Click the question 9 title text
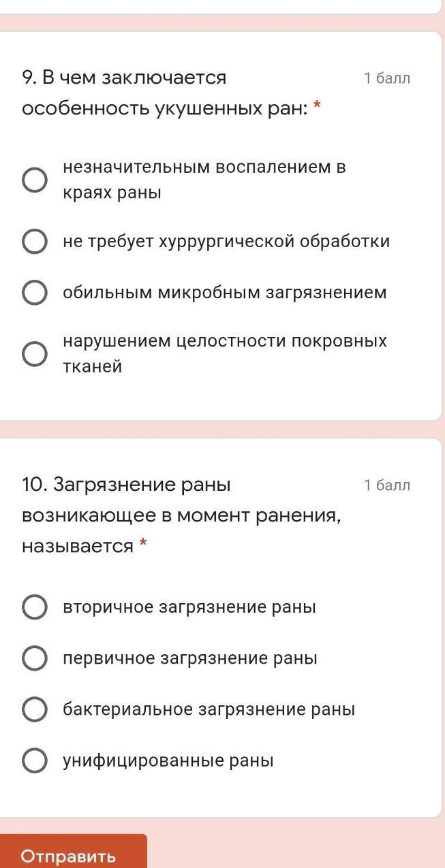Image resolution: width=445 pixels, height=868 pixels. [x=164, y=93]
